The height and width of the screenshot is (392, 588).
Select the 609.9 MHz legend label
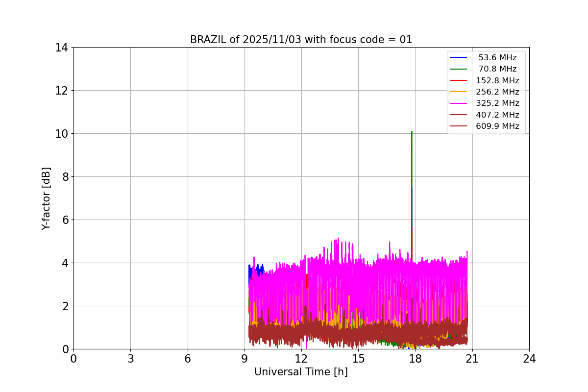click(497, 126)
